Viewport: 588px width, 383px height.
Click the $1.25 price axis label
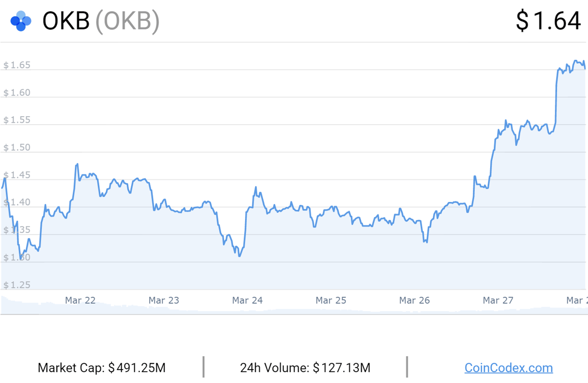tap(17, 285)
